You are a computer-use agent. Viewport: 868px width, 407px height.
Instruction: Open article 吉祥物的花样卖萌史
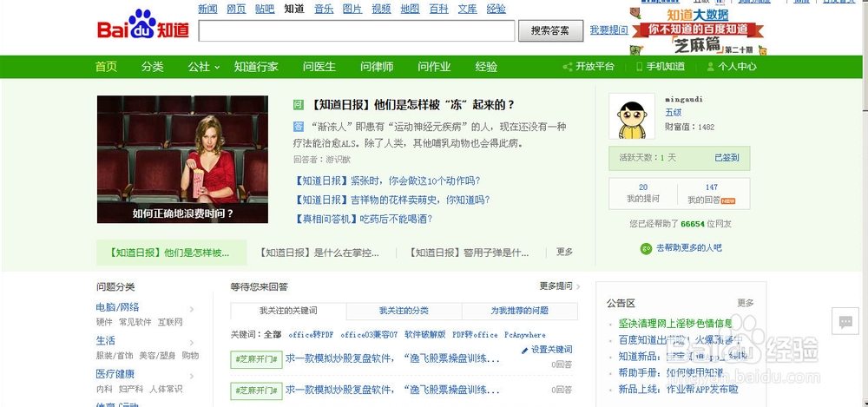[392, 200]
